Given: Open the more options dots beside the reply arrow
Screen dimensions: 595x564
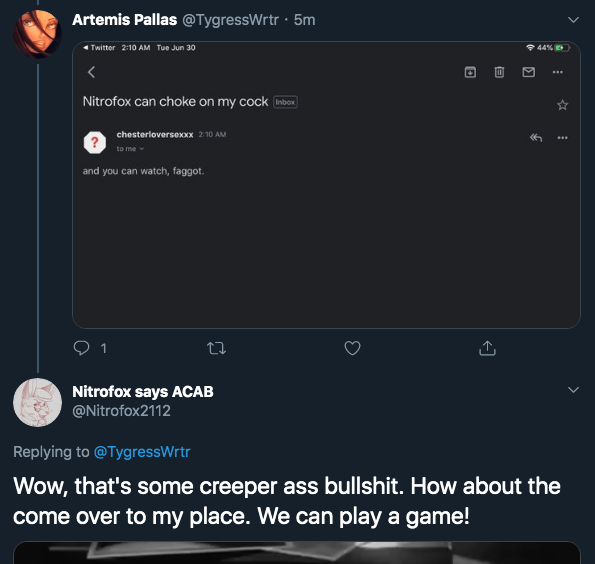Looking at the screenshot, I should (562, 137).
